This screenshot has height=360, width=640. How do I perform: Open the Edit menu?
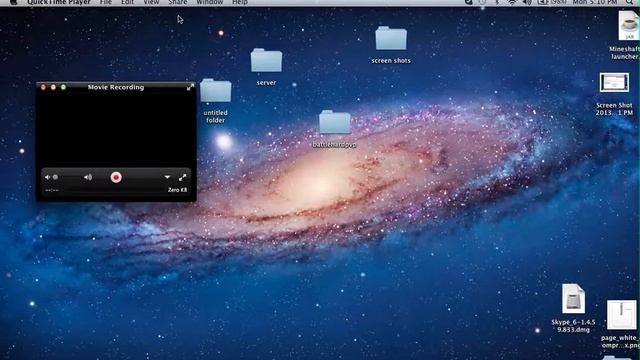pos(127,2)
